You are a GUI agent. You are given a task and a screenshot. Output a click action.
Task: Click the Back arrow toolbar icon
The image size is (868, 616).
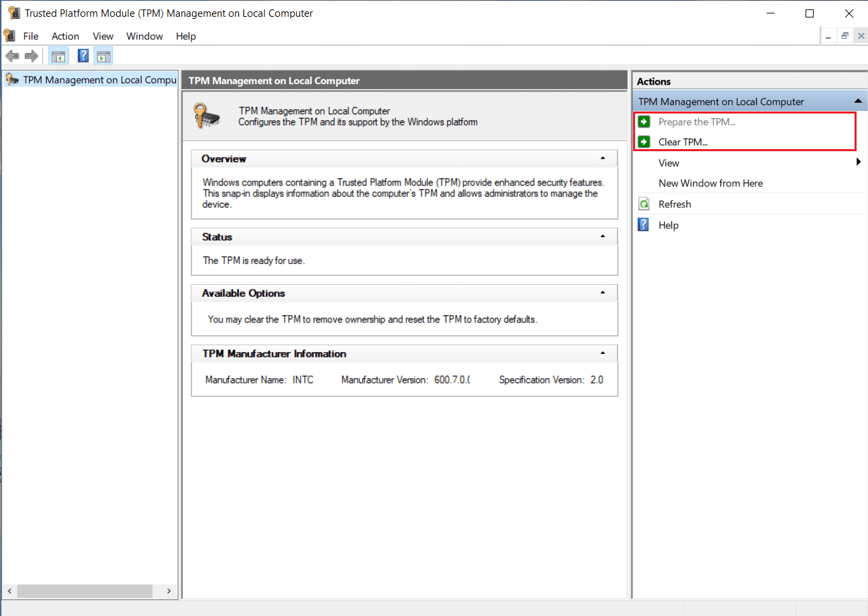11,56
